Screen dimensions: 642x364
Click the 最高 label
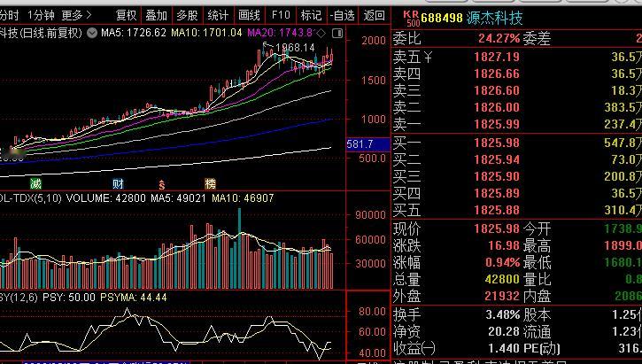(x=537, y=245)
